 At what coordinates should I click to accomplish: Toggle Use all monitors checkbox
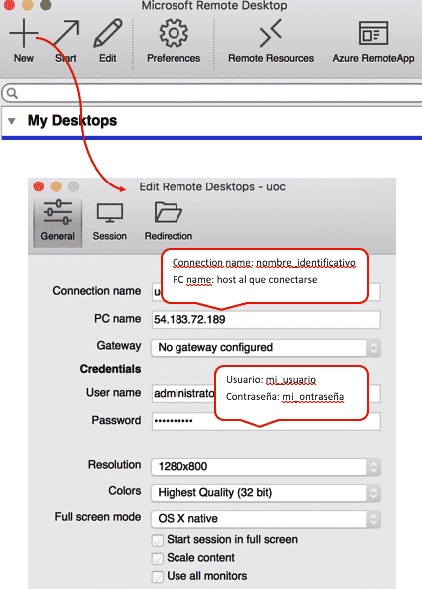[x=158, y=576]
